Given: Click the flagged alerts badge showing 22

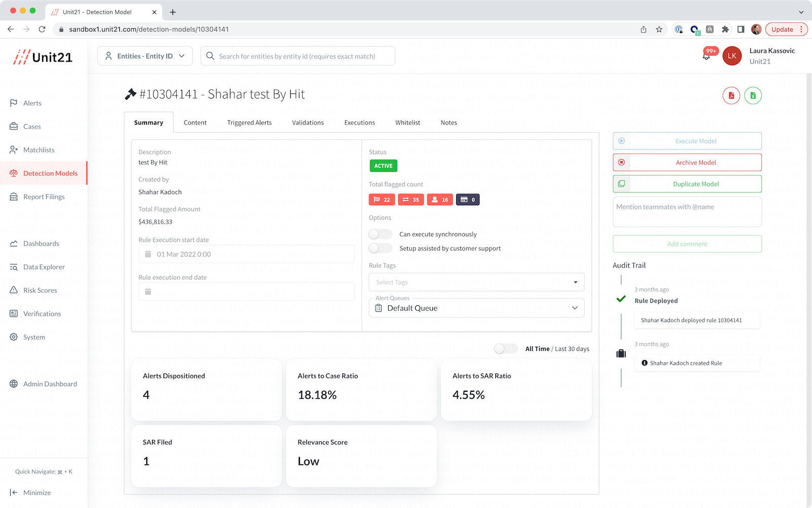Looking at the screenshot, I should tap(382, 200).
